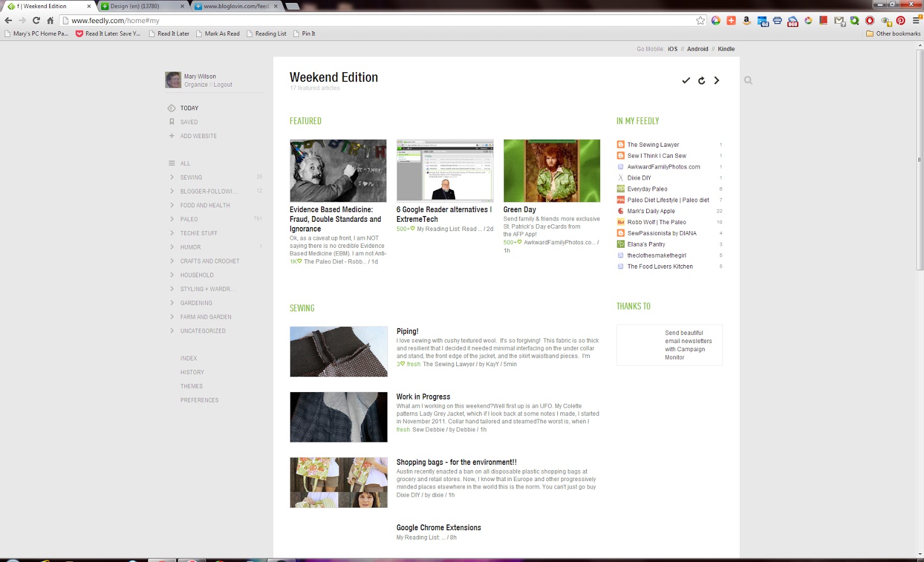Mark all articles as read checkmark

pyautogui.click(x=686, y=80)
